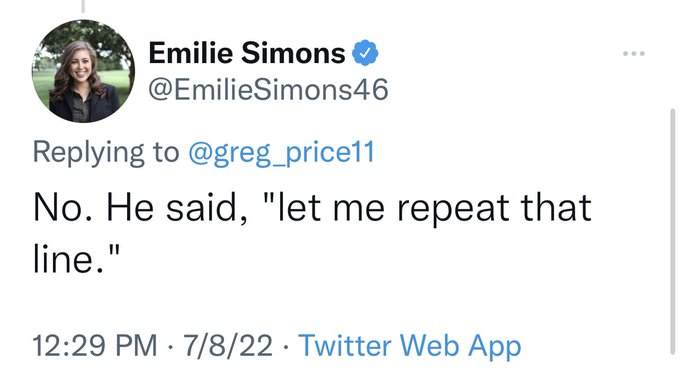Click the 12:29 PM timestamp

(95, 346)
